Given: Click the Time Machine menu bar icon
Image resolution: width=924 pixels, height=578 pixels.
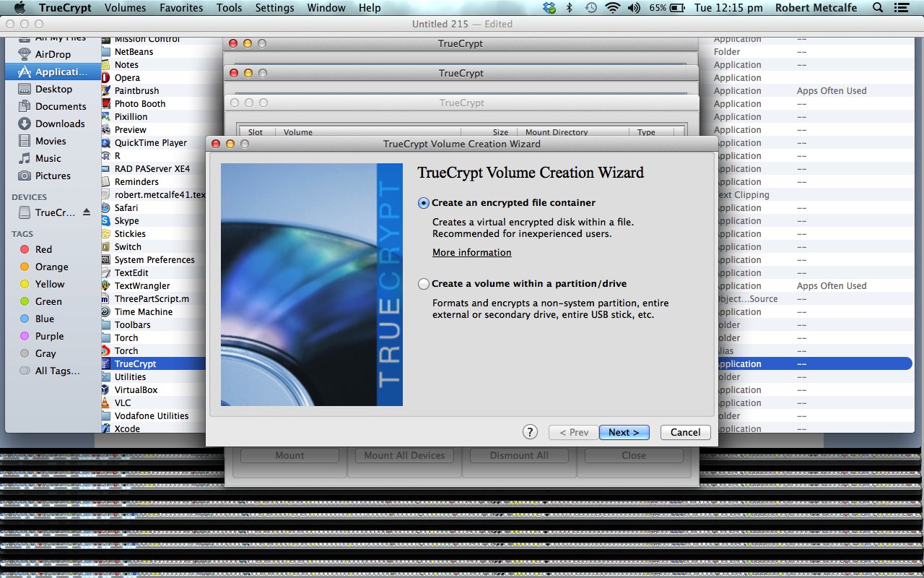Looking at the screenshot, I should point(591,8).
